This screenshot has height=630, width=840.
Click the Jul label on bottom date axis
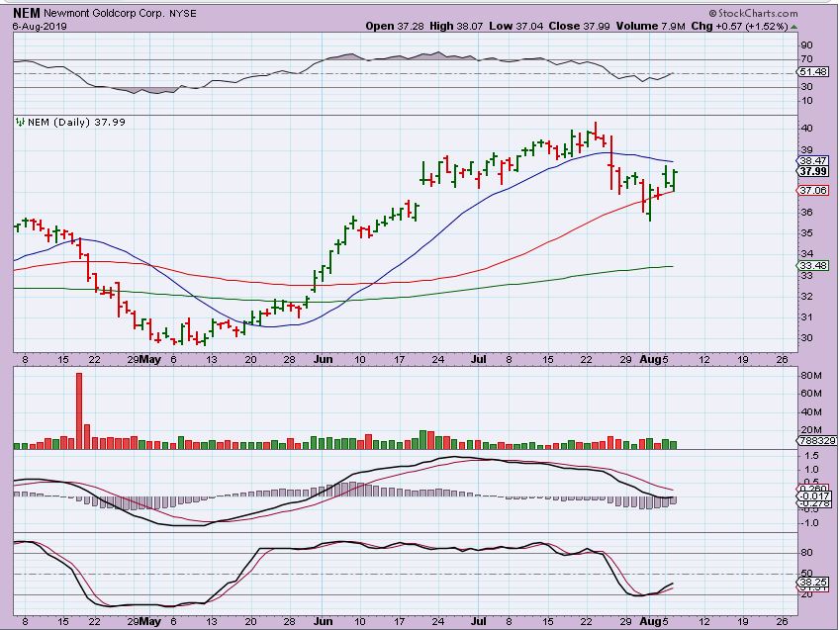[479, 621]
